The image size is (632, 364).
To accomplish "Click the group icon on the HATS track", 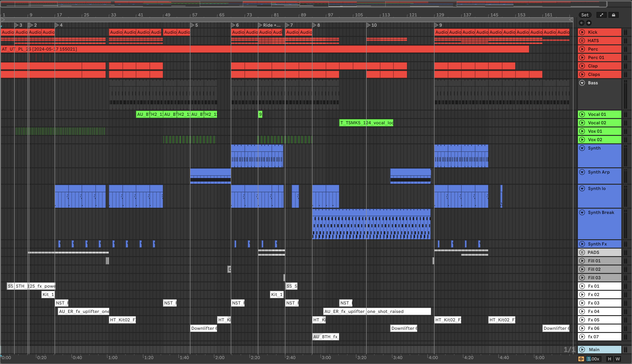I will [x=582, y=40].
